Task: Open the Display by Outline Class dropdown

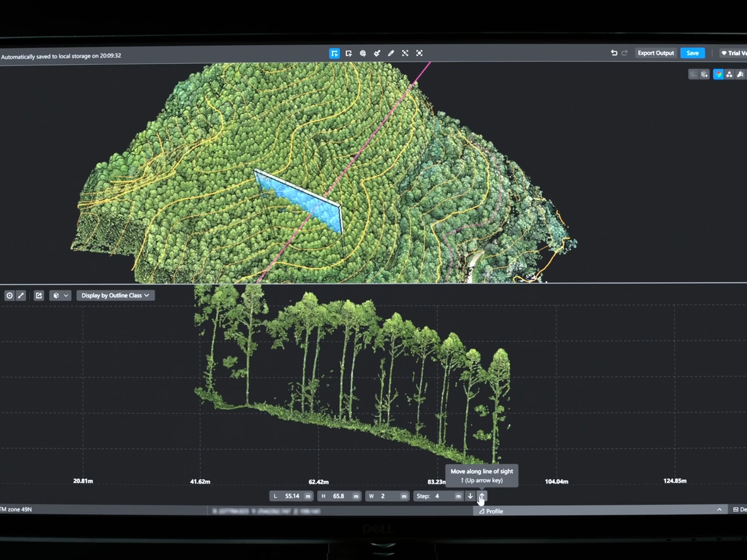Action: pos(115,295)
